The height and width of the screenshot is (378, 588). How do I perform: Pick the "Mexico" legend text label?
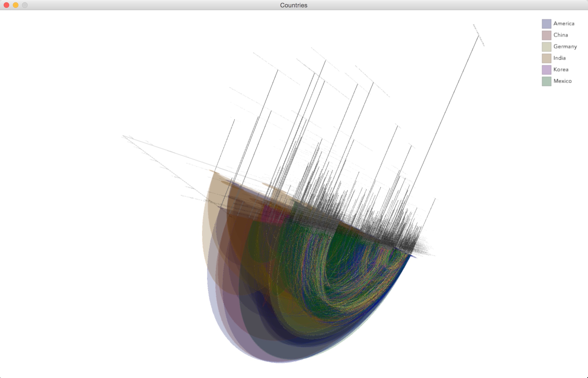[x=562, y=81]
